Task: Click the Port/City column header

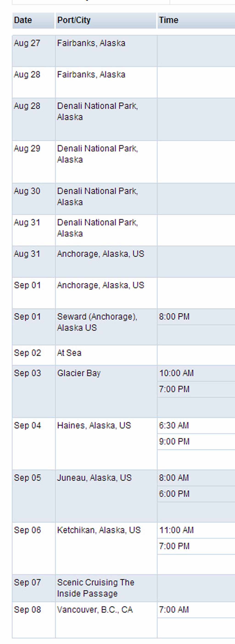Action: tap(106, 20)
